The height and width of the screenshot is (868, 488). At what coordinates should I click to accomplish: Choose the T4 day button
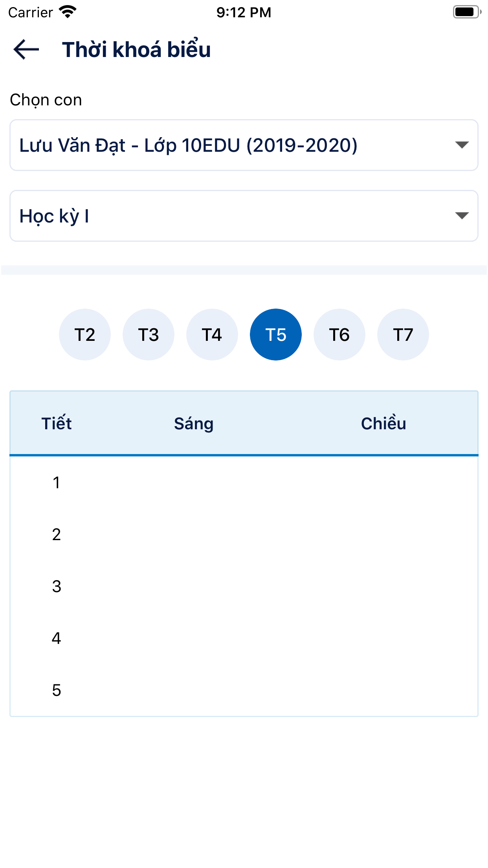pyautogui.click(x=212, y=335)
